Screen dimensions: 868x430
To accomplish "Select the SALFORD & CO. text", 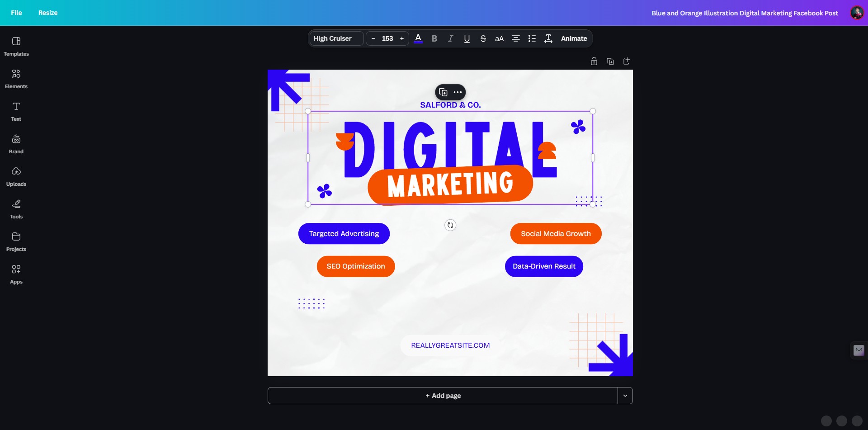I will [450, 105].
